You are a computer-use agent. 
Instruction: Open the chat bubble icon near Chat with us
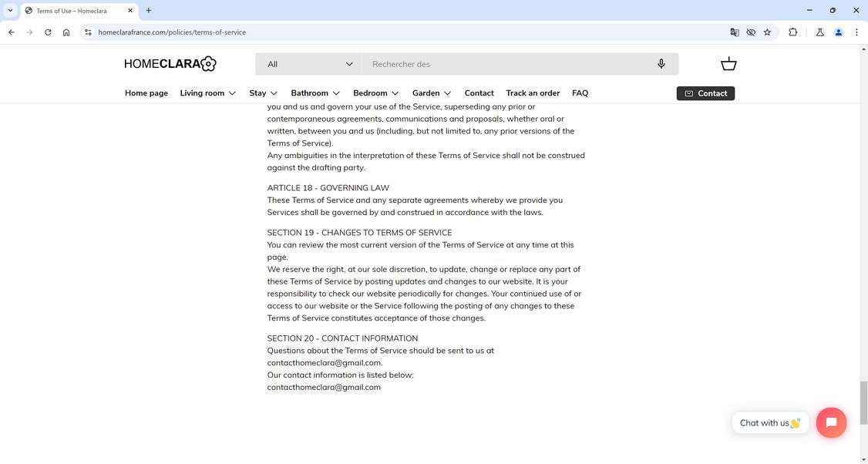pos(831,422)
